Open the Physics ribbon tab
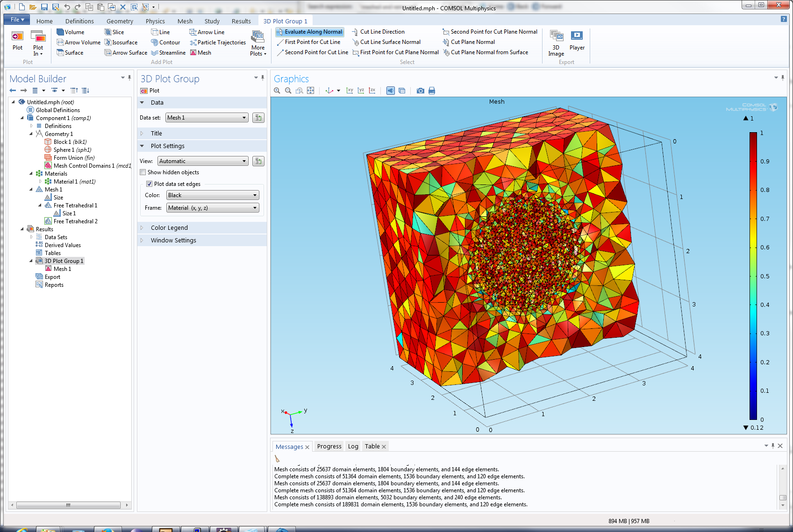Viewport: 793px width, 532px height. [155, 21]
